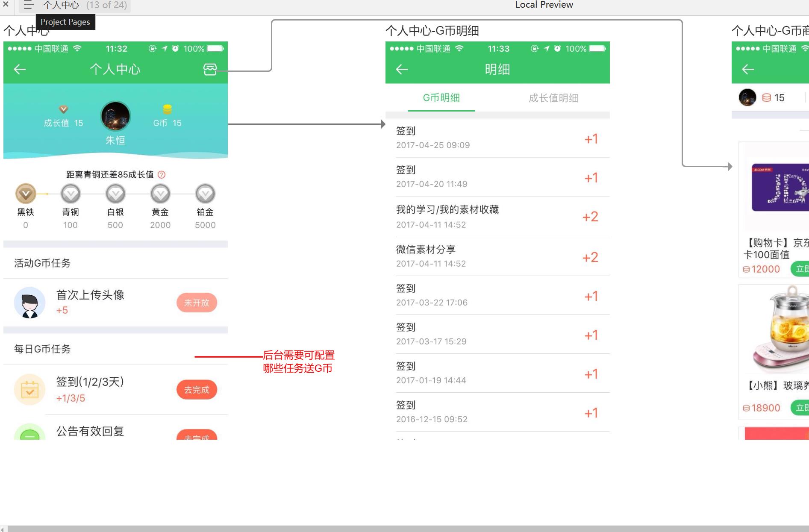Screen dimensions: 809x532
Task: Click the 个人中心-G币明细 page label
Action: tap(432, 31)
